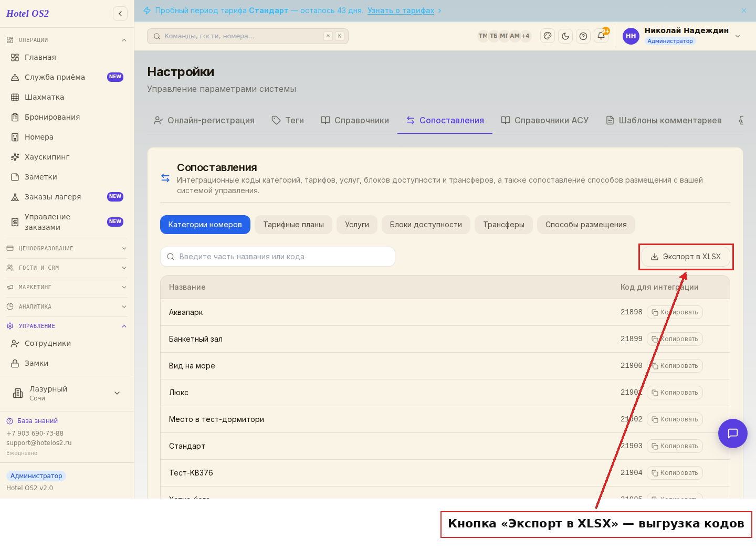Click the Название column header
Screen dimensions: 756x550
187,287
